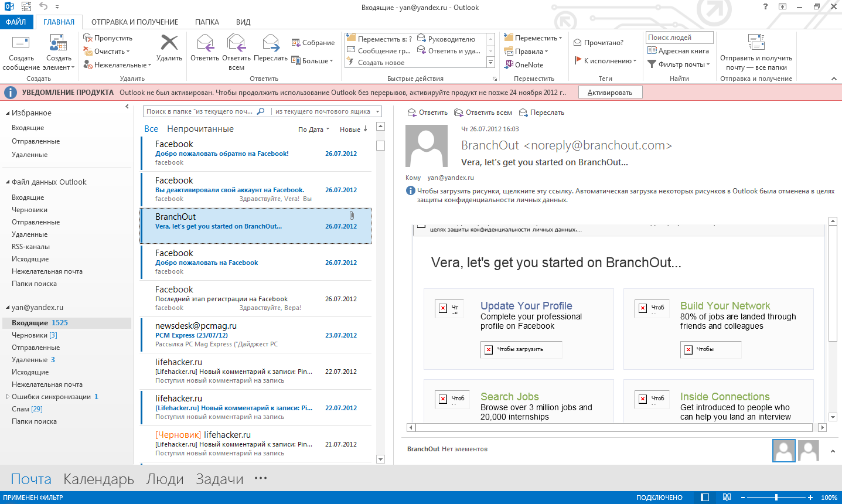Switch to normal view in status bar

[705, 498]
